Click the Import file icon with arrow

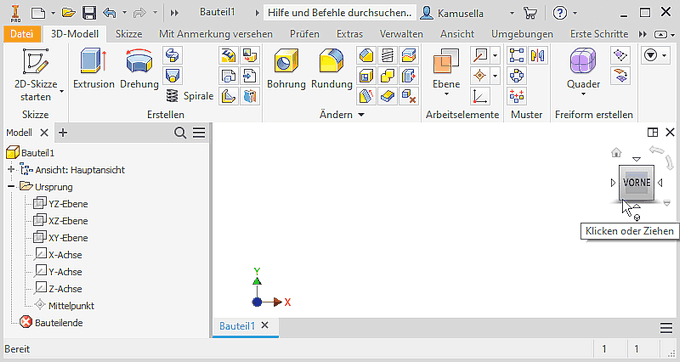250,76
